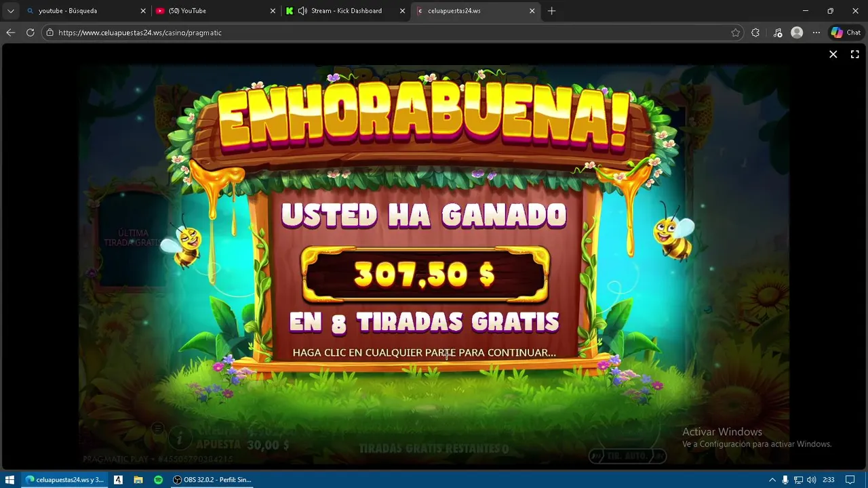Add this page to favorites star
868x488 pixels.
(x=735, y=33)
